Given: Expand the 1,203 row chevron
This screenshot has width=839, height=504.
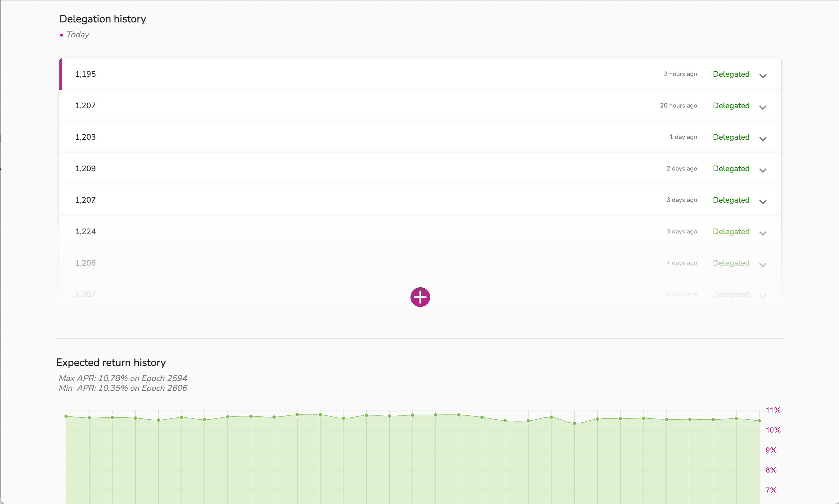Looking at the screenshot, I should coord(763,139).
